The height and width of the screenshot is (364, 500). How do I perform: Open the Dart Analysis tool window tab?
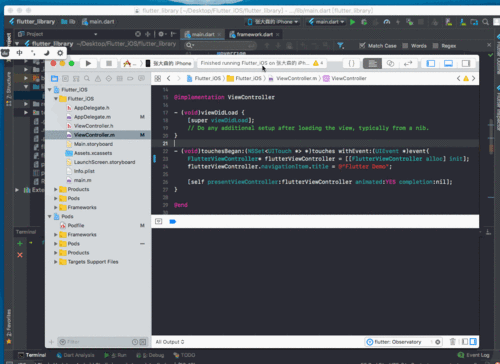point(76,355)
